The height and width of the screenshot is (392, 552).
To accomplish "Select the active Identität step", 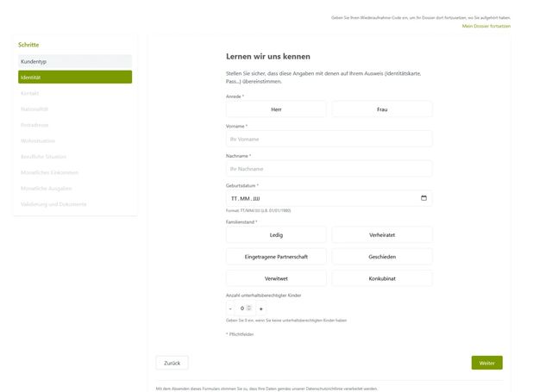I will (75, 78).
